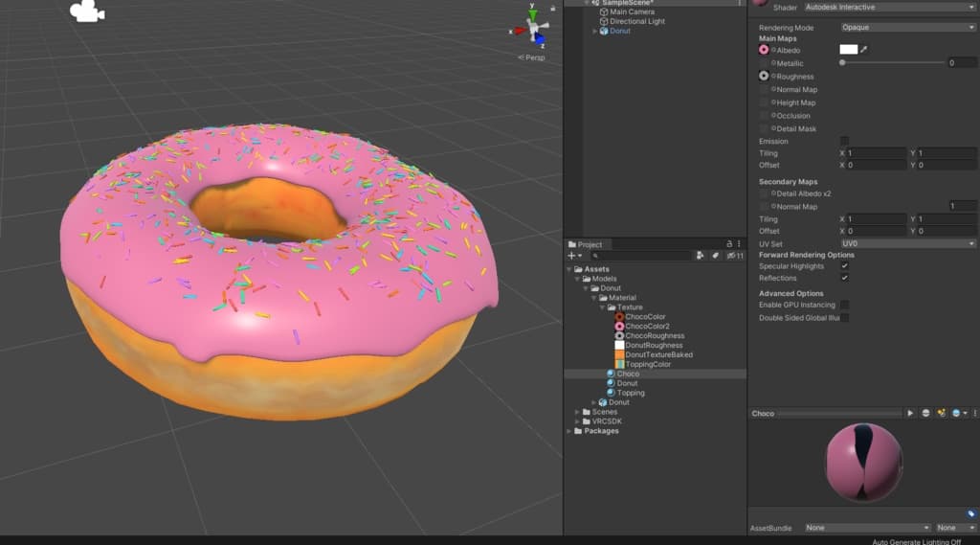Click the white Albedo color swatch
This screenshot has height=545, width=980.
click(848, 50)
